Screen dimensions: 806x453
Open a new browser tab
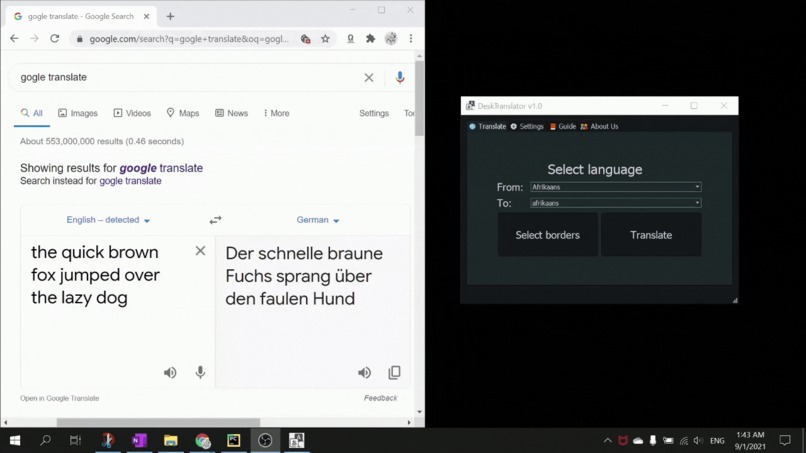pos(170,16)
